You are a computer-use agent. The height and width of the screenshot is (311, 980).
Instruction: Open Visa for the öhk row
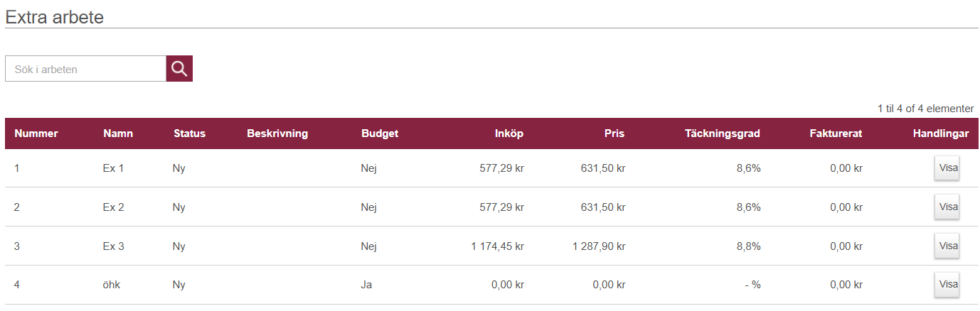948,285
